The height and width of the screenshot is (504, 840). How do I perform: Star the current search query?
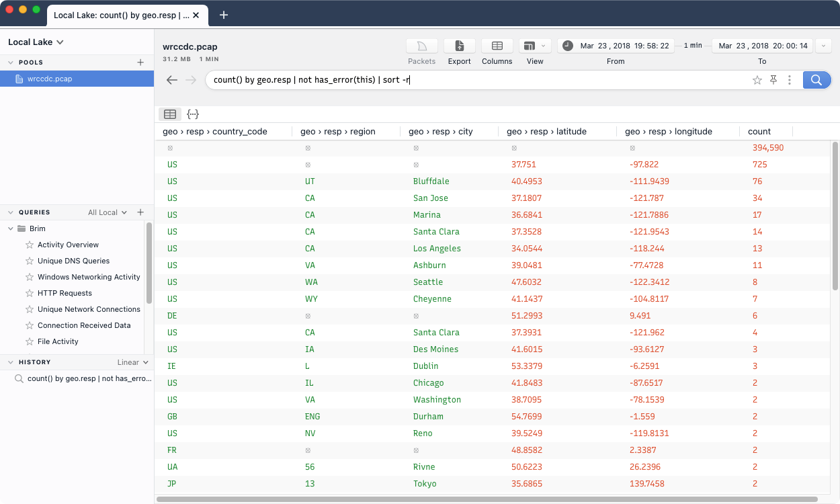click(757, 79)
